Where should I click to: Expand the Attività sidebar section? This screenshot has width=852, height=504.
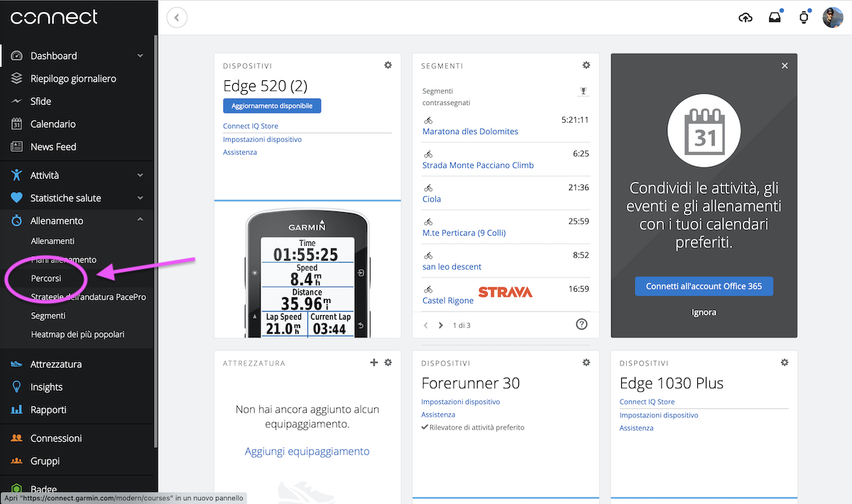click(x=140, y=175)
